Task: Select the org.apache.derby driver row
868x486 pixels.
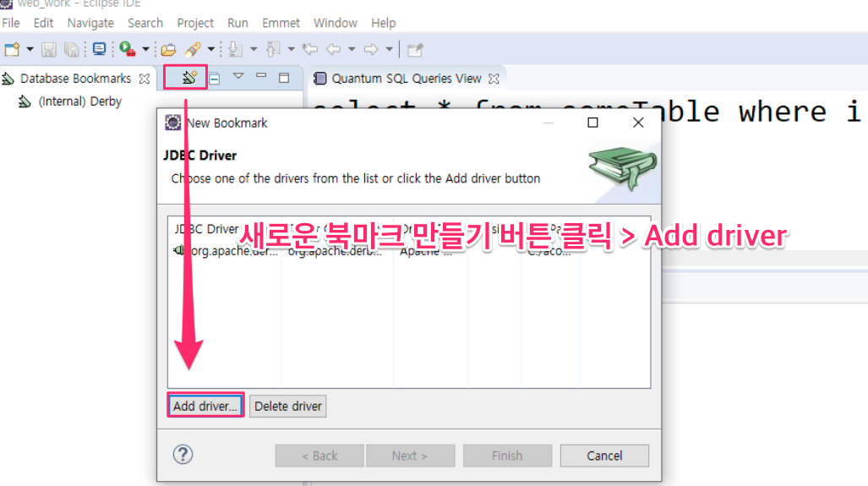Action: [409, 251]
